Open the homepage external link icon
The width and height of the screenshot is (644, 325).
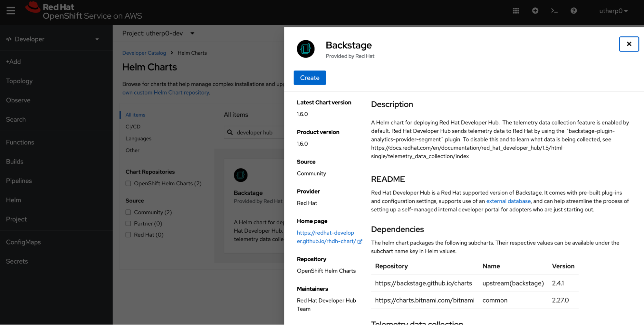[360, 241]
